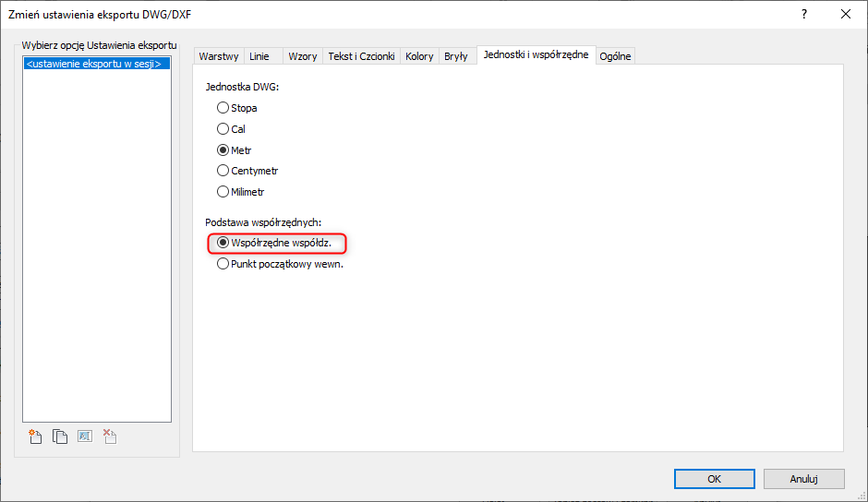
Task: Switch to the Linie tab
Action: coord(259,56)
